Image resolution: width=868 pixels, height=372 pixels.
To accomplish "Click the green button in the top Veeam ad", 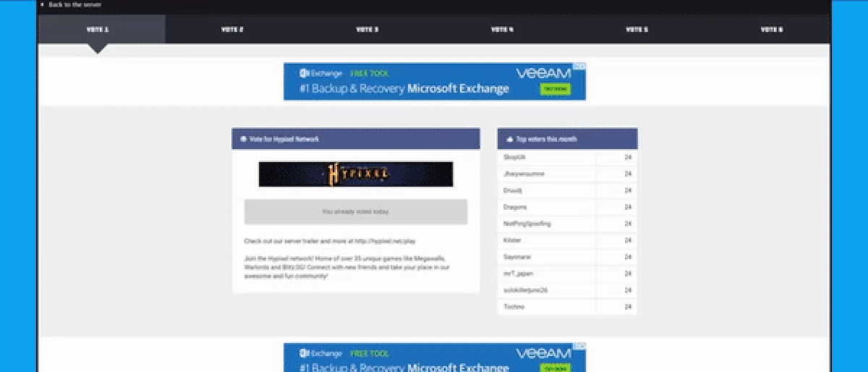I will pos(555,89).
